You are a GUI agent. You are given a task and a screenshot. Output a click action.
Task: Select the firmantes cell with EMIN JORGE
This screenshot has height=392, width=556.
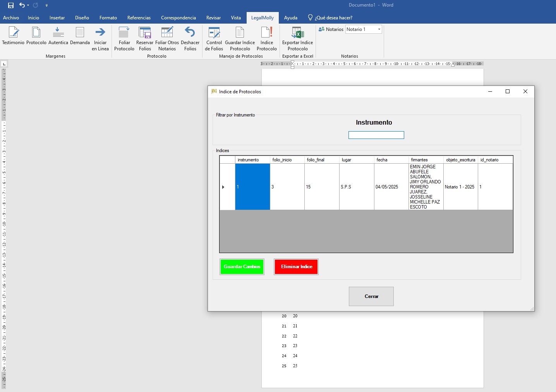click(x=426, y=187)
